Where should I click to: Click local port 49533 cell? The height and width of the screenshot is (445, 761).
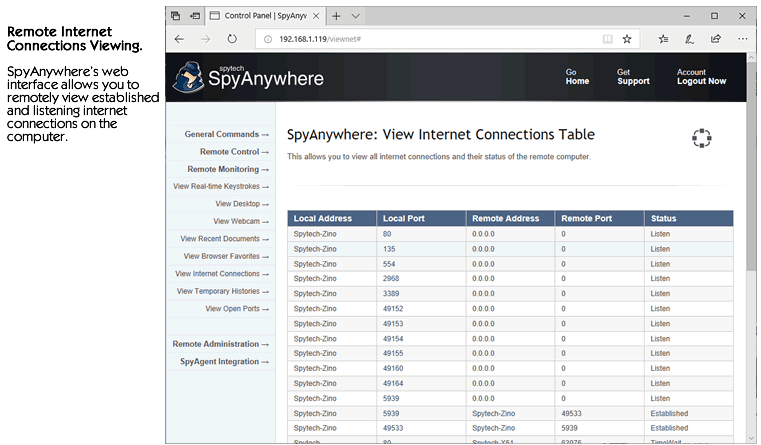pos(421,428)
